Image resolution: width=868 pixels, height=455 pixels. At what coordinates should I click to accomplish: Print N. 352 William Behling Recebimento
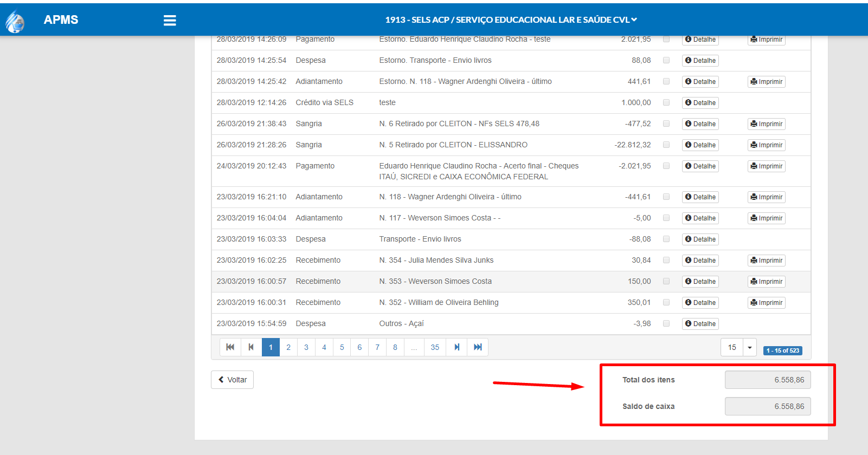[767, 303]
